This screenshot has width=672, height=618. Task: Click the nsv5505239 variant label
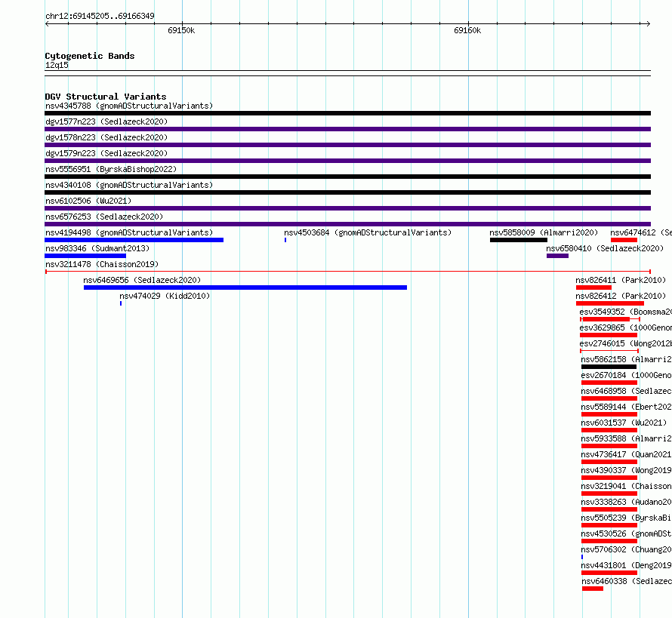click(627, 518)
